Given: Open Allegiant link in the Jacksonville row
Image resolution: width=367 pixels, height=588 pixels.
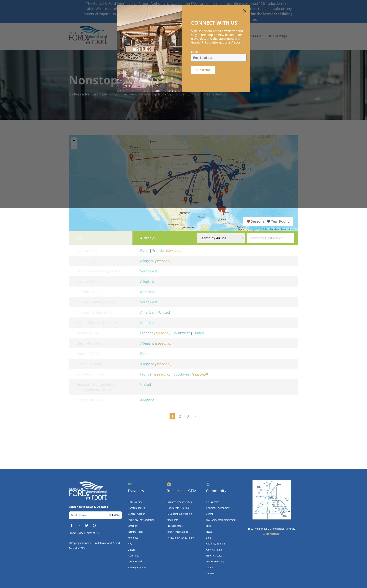Looking at the screenshot, I should (x=147, y=400).
